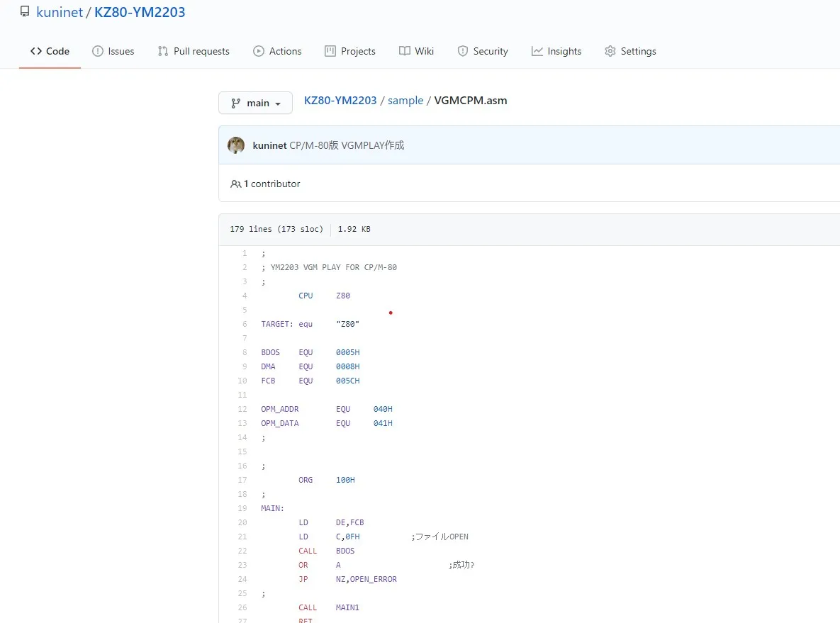840x623 pixels.
Task: Click the 成功? comment on OR A line
Action: coord(461,565)
